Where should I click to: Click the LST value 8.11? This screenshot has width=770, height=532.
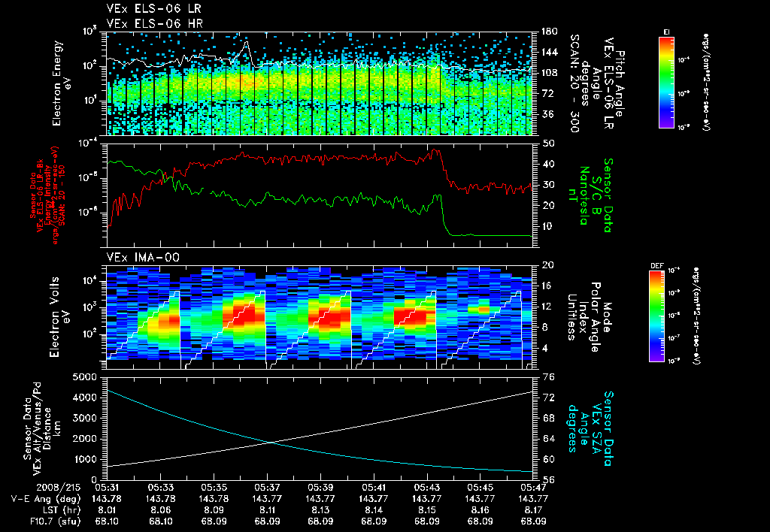click(x=267, y=510)
